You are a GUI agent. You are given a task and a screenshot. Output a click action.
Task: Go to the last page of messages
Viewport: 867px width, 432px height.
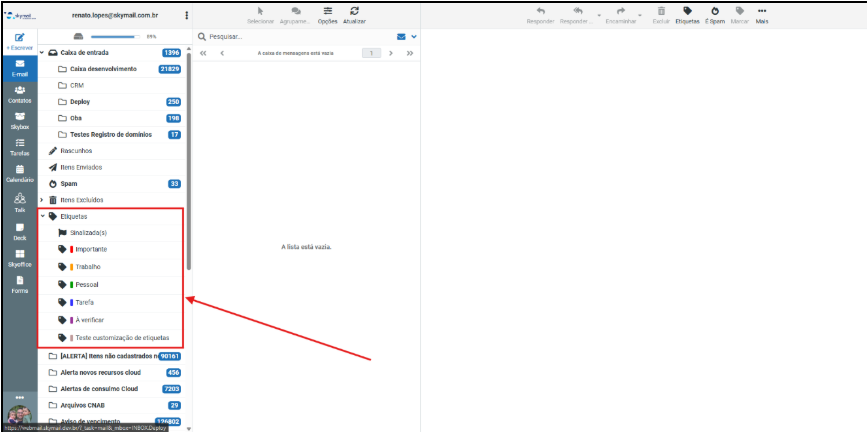click(x=409, y=53)
